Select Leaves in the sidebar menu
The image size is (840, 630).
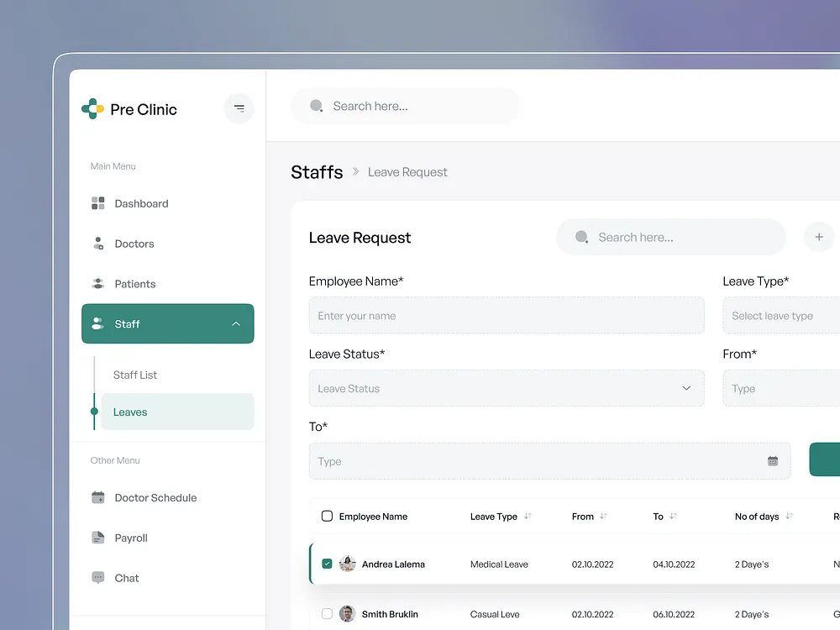coord(130,412)
